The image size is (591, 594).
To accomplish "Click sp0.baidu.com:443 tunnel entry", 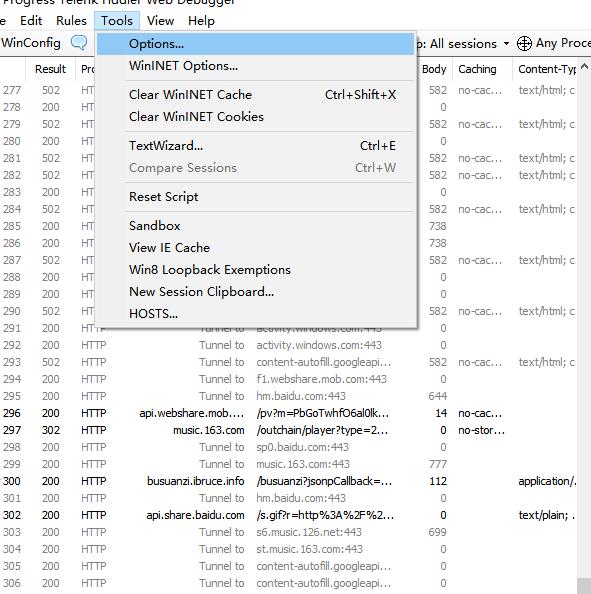I will pos(302,447).
